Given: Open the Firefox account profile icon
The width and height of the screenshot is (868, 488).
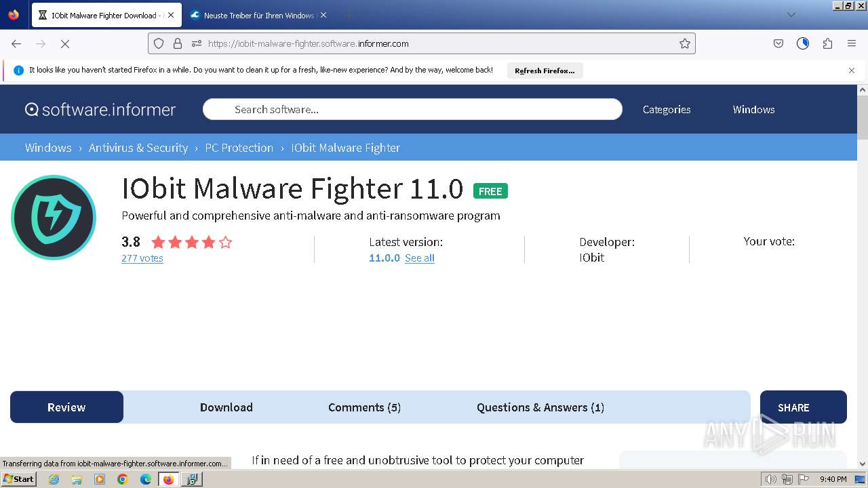Looking at the screenshot, I should [803, 43].
